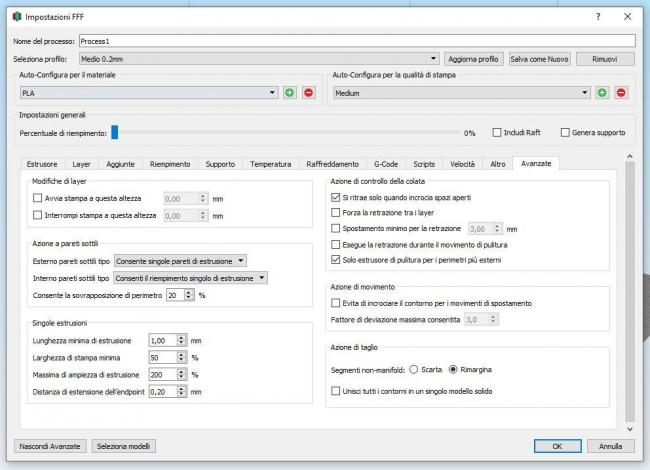Increase the Lunghezza minima di estrusione value
This screenshot has width=650, height=470.
click(183, 337)
